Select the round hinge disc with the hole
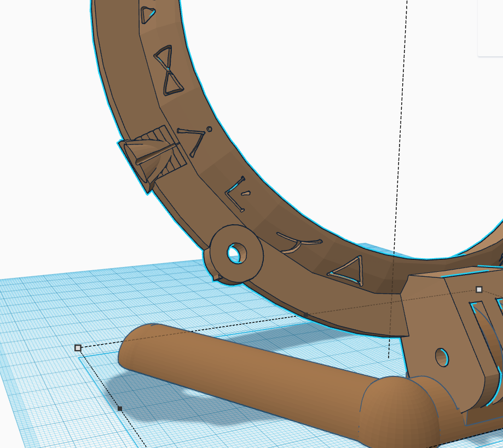 (x=236, y=254)
